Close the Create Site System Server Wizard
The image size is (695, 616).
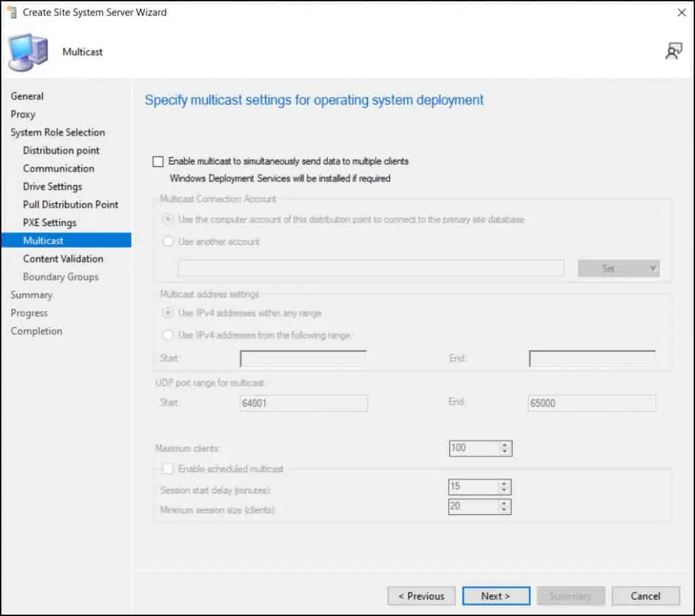(x=681, y=12)
